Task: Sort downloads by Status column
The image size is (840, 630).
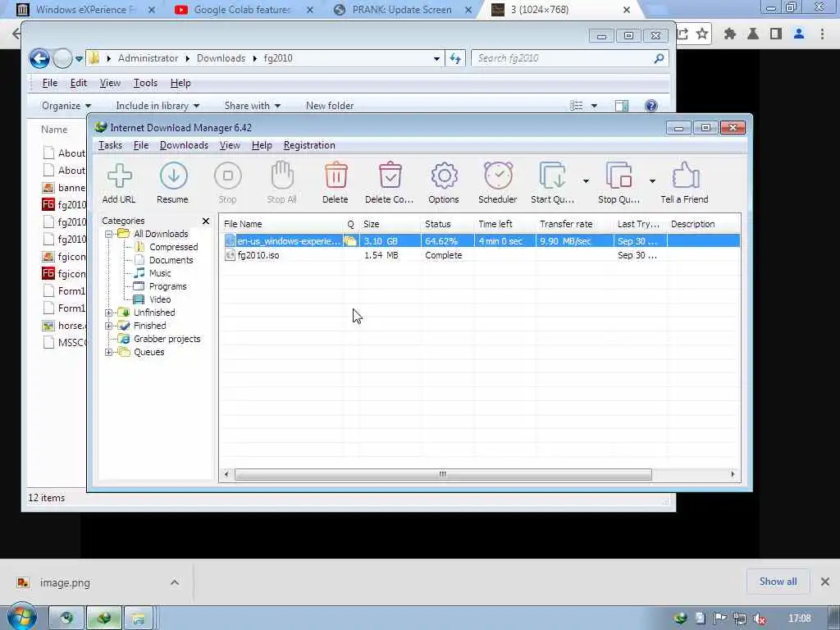Action: point(447,224)
